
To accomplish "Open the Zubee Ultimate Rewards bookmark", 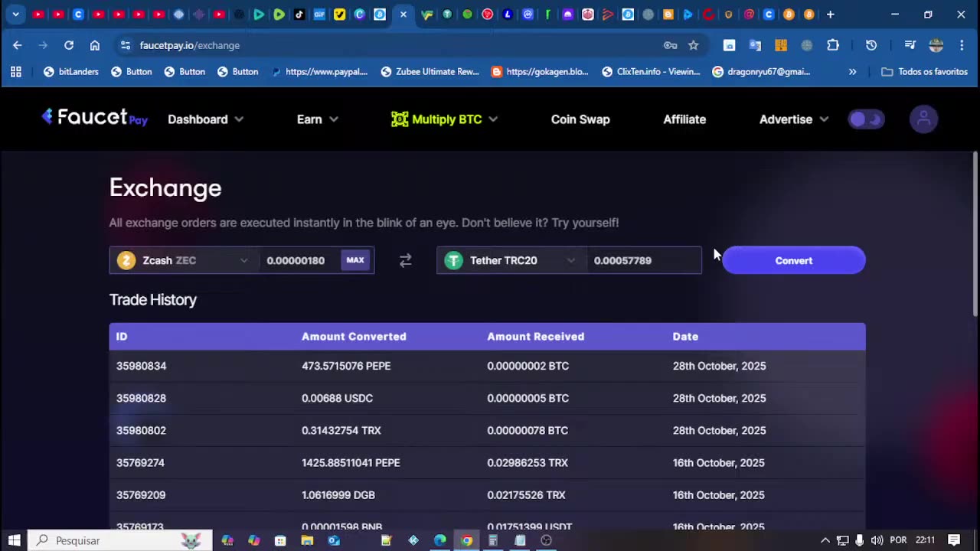I will tap(430, 71).
